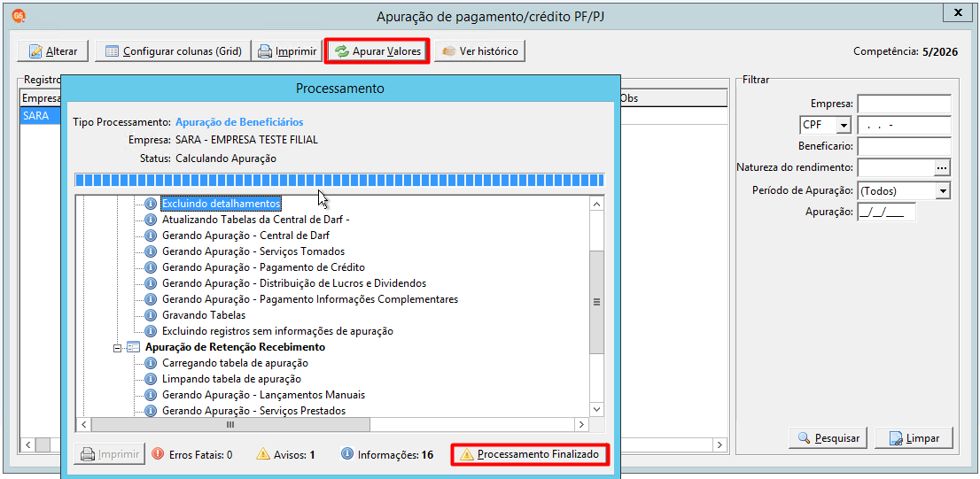Image resolution: width=980 pixels, height=479 pixels.
Task: Click the green Apurar Valores refresh icon
Action: [x=342, y=51]
